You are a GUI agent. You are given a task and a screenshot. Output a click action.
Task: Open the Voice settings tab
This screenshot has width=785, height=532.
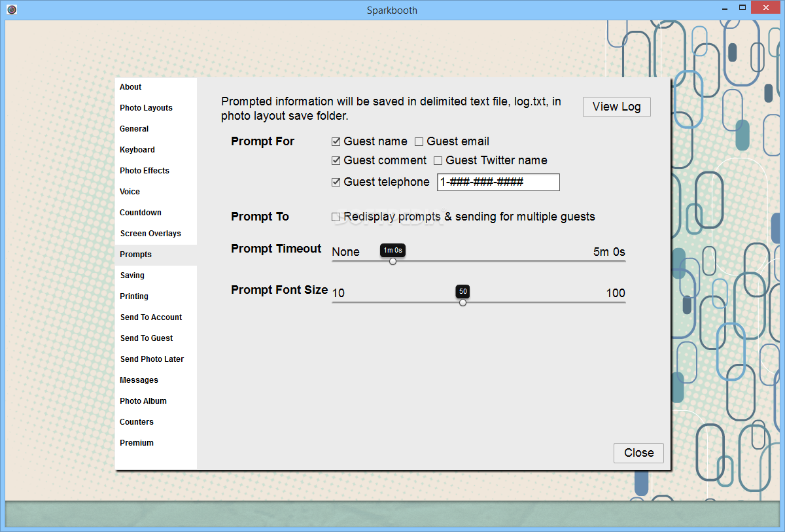click(x=156, y=192)
